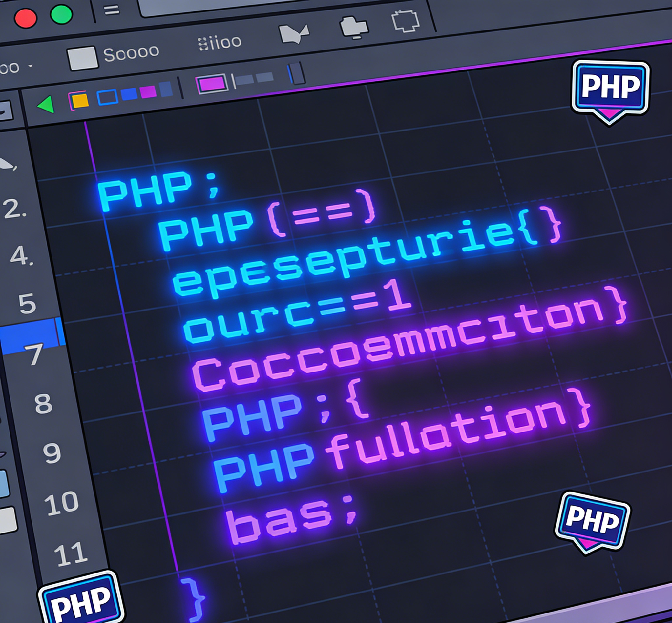The height and width of the screenshot is (623, 672).
Task: Toggle the small vertical switch in toolbar
Action: coord(297,73)
